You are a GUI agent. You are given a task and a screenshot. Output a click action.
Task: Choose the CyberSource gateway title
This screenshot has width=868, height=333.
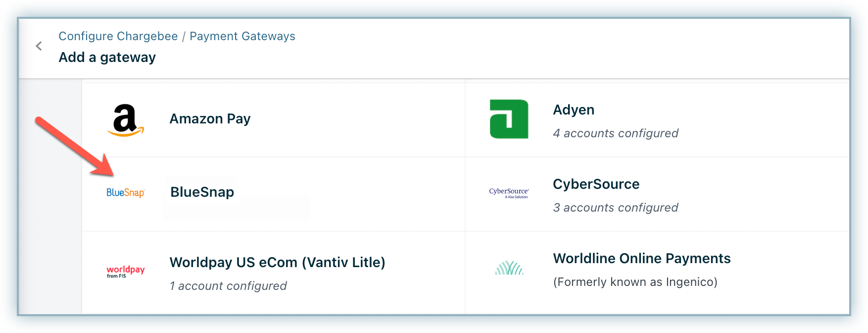tap(596, 184)
